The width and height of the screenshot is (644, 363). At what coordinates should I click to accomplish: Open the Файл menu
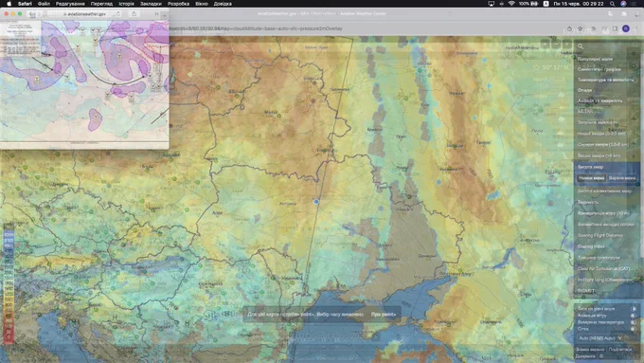click(x=44, y=4)
